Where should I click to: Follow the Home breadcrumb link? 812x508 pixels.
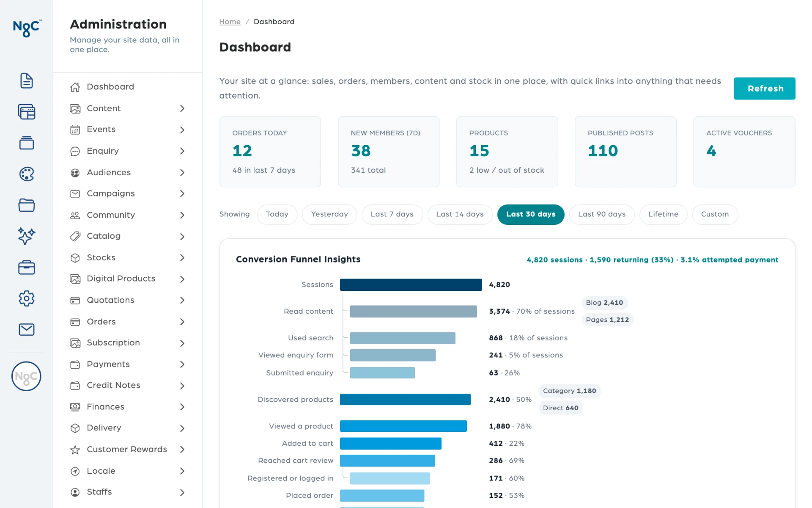pyautogui.click(x=230, y=22)
